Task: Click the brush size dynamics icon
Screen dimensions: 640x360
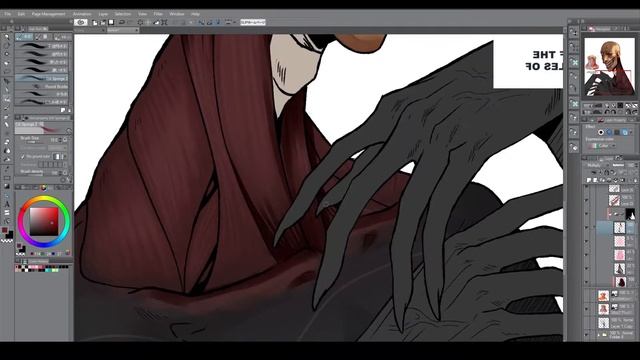Action: (x=65, y=140)
